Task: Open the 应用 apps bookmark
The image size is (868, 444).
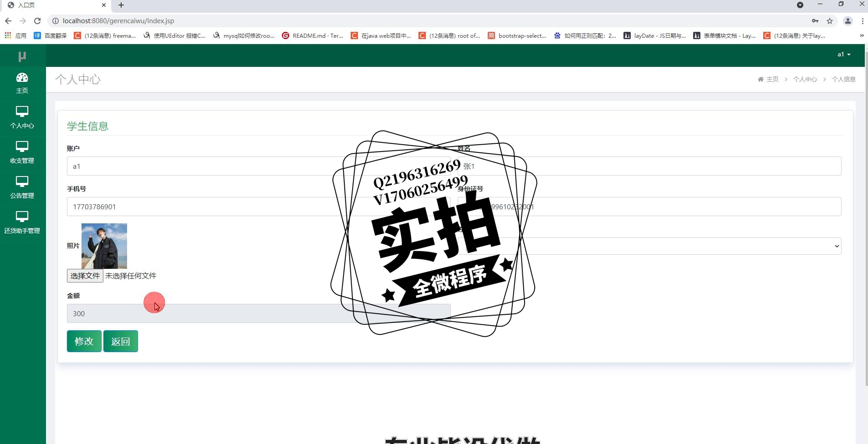Action: [15, 35]
